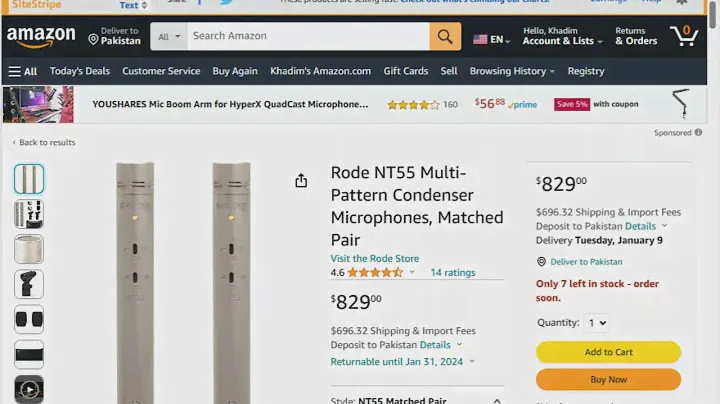
Task: Visit the Rode Store link
Action: pos(375,258)
